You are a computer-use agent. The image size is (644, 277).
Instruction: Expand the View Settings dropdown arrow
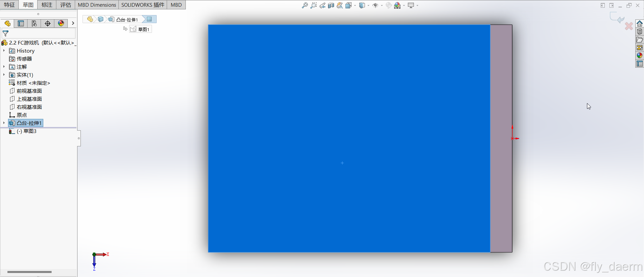click(x=417, y=6)
